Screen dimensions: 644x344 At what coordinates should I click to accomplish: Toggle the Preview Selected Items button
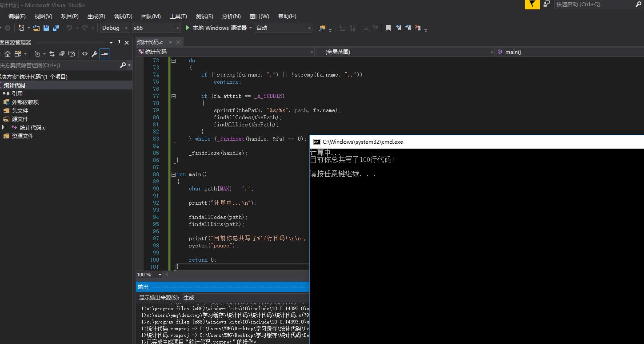point(104,54)
